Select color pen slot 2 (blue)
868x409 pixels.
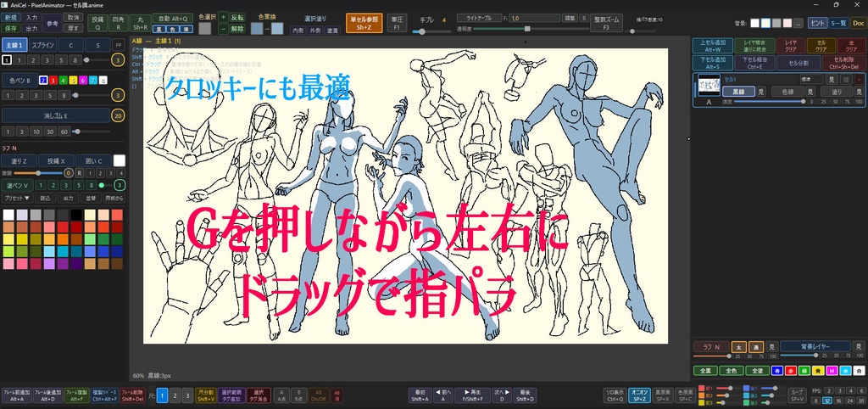click(43, 81)
